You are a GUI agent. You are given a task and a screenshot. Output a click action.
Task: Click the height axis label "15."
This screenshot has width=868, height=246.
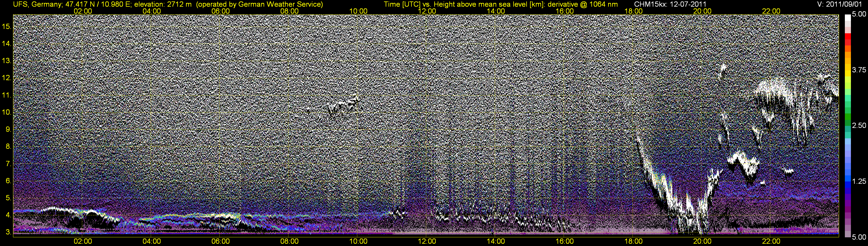(7, 27)
